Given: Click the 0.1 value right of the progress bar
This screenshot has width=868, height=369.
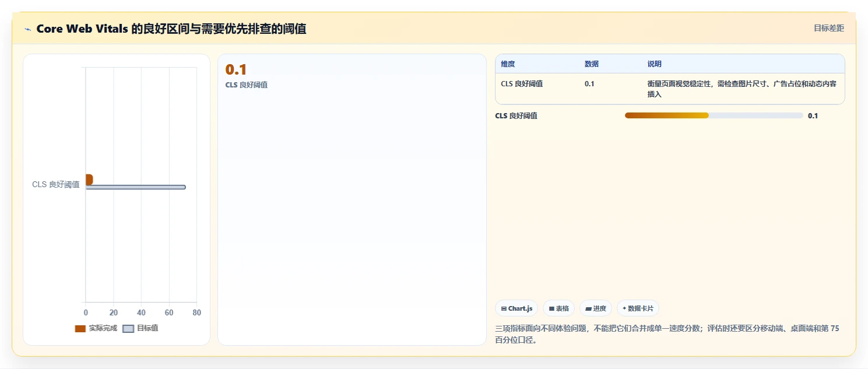Looking at the screenshot, I should (813, 115).
